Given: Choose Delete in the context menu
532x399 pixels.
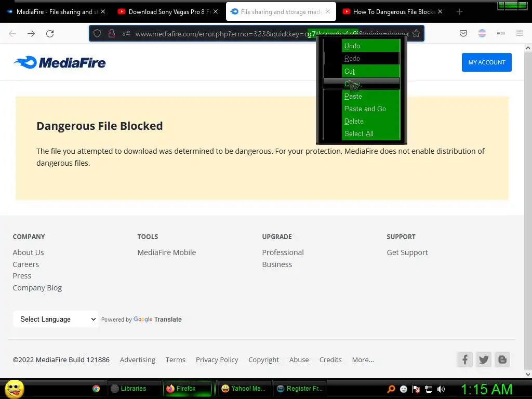Looking at the screenshot, I should click(362, 121).
